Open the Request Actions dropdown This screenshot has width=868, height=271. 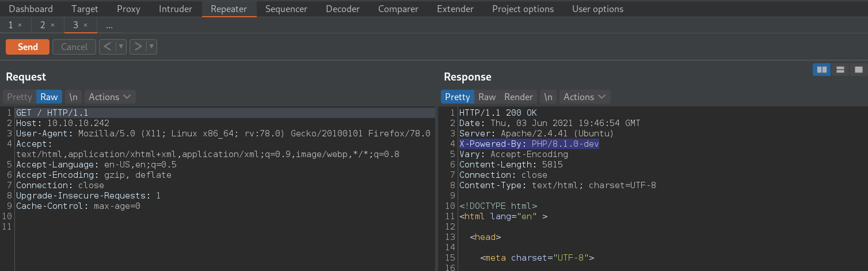[x=110, y=97]
